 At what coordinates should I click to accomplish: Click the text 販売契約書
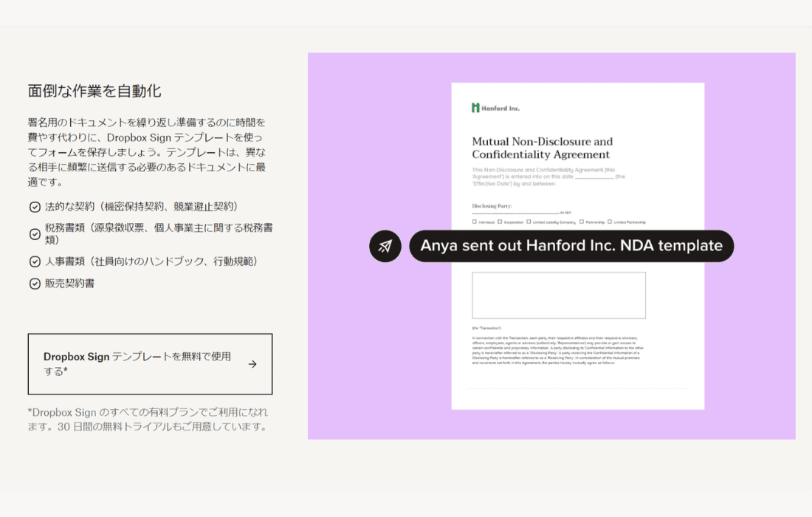[x=69, y=284]
